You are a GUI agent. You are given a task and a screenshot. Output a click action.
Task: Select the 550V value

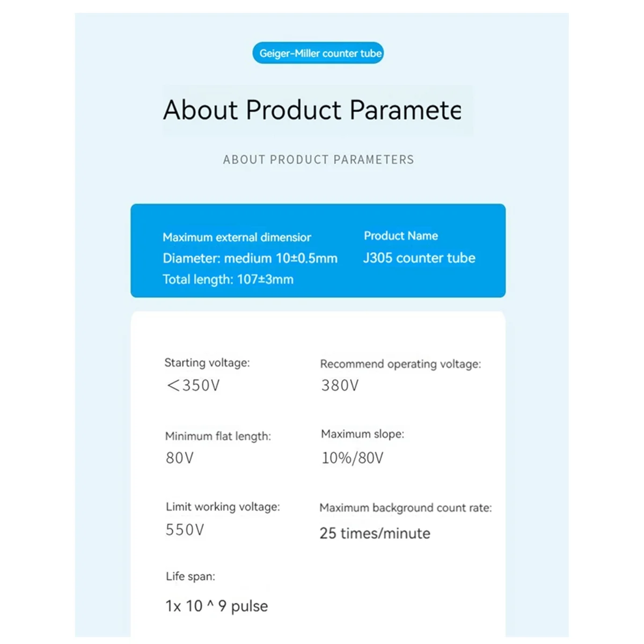pyautogui.click(x=185, y=530)
